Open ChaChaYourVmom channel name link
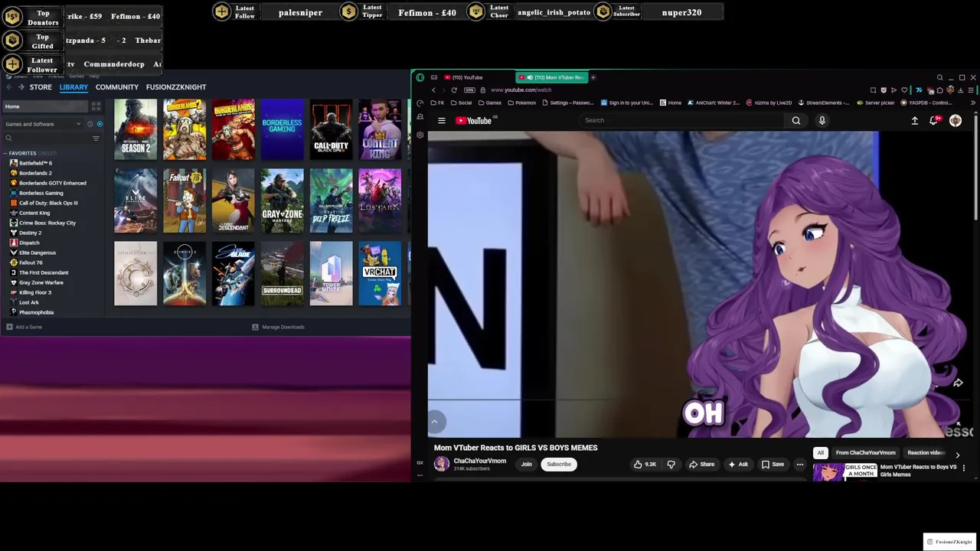Image resolution: width=980 pixels, height=551 pixels. click(x=480, y=461)
